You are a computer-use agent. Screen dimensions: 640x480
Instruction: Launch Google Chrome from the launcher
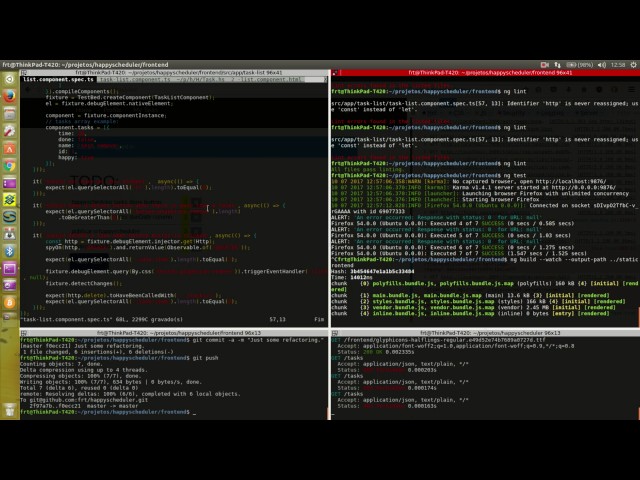[x=9, y=165]
